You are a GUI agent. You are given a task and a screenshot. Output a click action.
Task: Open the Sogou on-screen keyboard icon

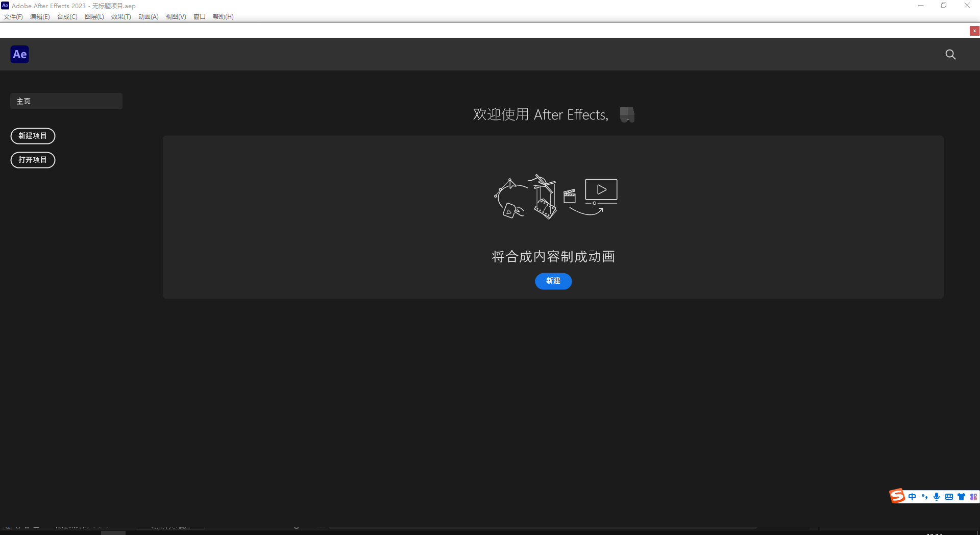(x=949, y=497)
